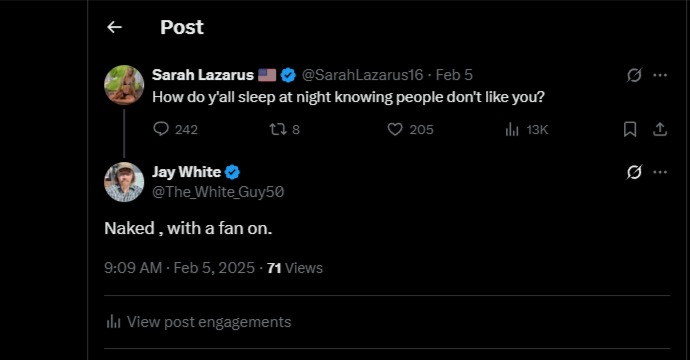Share Sarah Lazarus's post via upload icon
The height and width of the screenshot is (360, 690).
[660, 129]
